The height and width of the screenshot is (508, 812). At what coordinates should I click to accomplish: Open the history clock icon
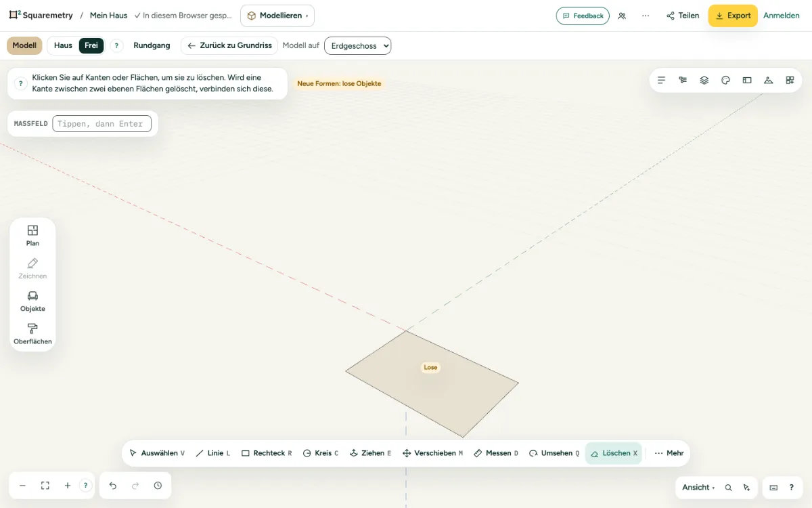pos(158,486)
